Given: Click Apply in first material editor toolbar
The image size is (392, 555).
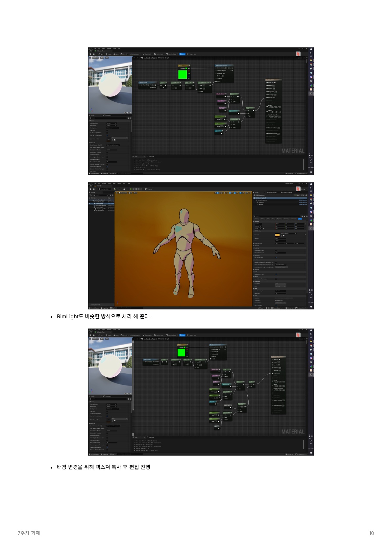Looking at the screenshot, I should [x=101, y=54].
